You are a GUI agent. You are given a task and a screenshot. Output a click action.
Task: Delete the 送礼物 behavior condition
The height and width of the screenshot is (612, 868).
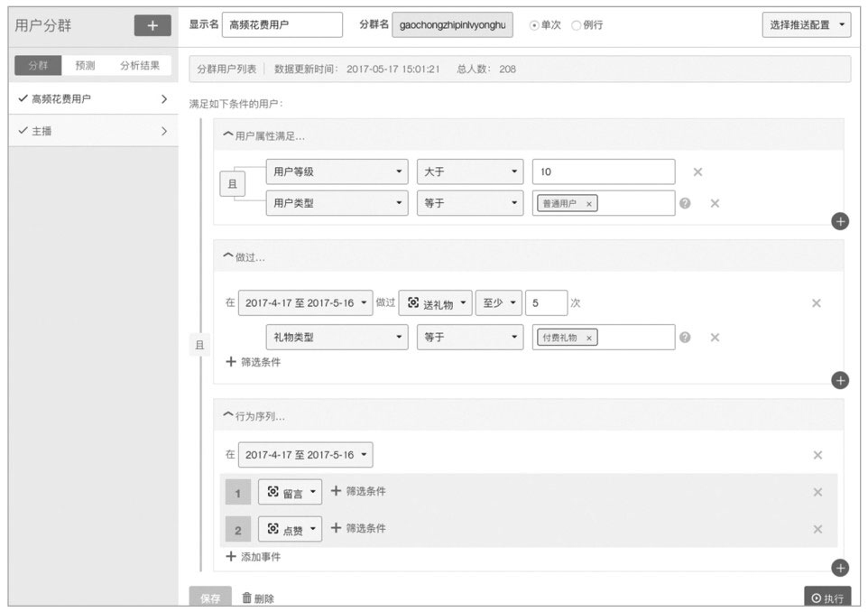click(816, 303)
